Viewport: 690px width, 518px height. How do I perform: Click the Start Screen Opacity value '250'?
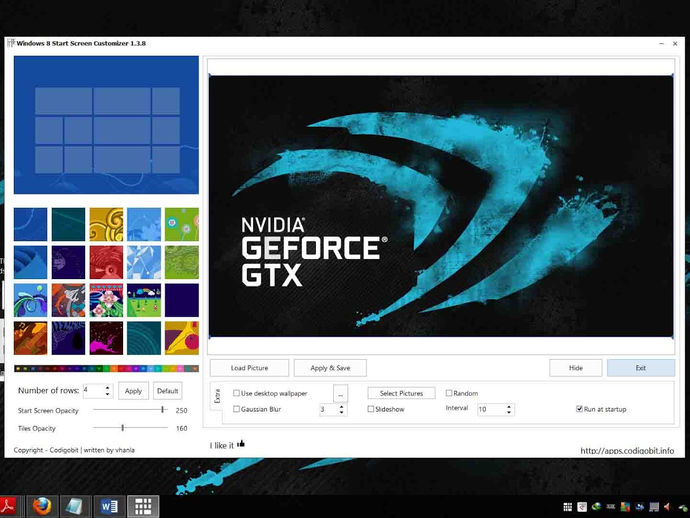181,410
